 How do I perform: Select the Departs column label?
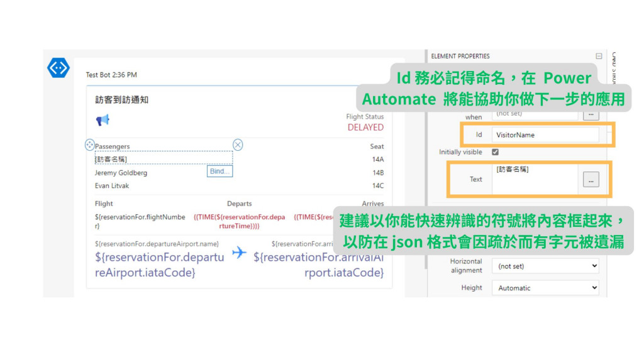click(x=240, y=204)
